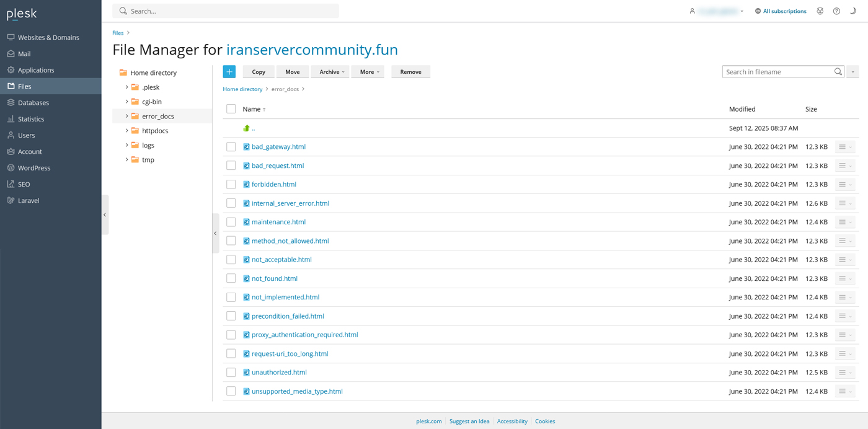
Task: Open row menu for bad_gateway.html
Action: 844,147
